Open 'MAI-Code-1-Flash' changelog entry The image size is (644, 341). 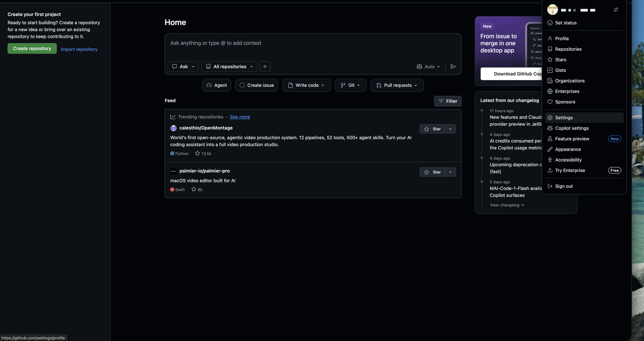pos(516,192)
